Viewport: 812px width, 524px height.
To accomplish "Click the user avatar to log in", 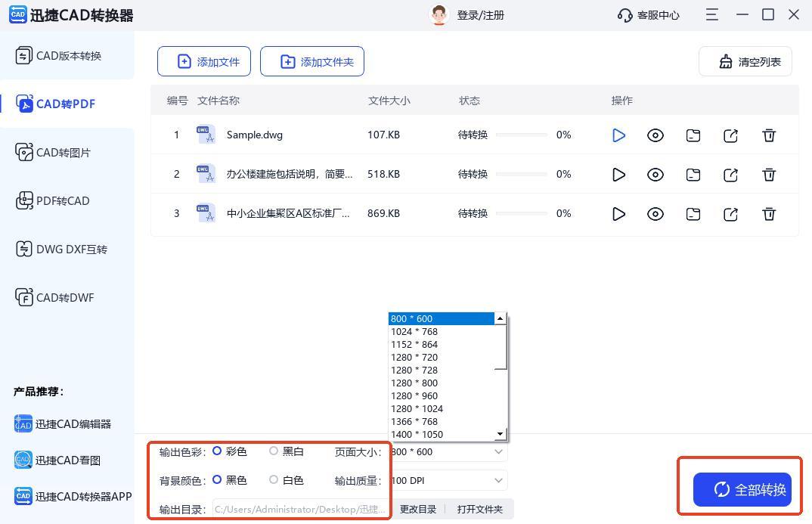I will click(439, 15).
